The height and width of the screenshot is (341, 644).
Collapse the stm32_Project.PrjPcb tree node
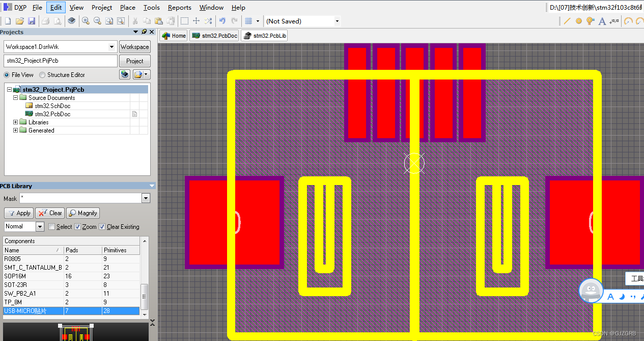[9, 90]
